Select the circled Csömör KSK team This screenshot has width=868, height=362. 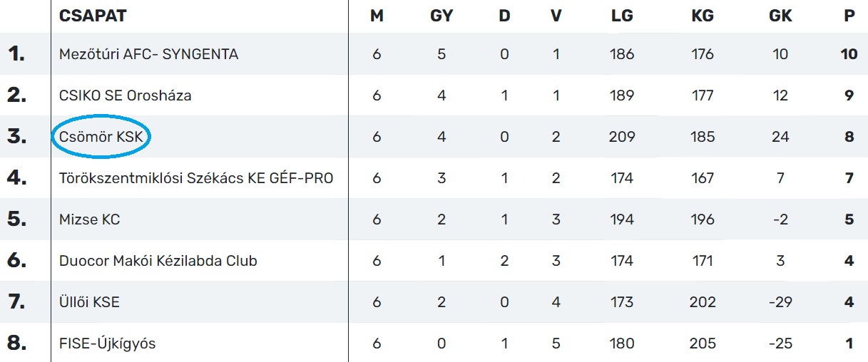point(101,137)
